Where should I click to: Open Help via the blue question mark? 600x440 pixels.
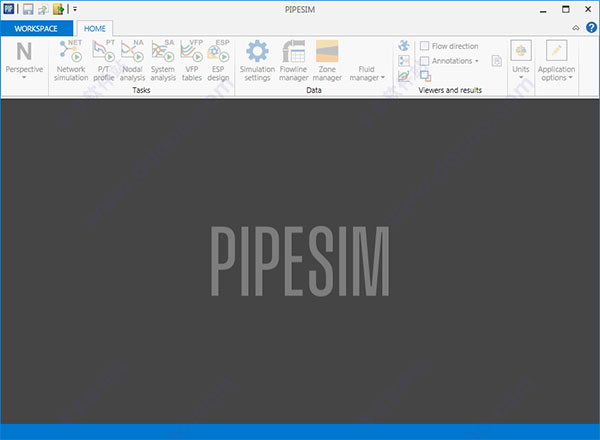591,28
